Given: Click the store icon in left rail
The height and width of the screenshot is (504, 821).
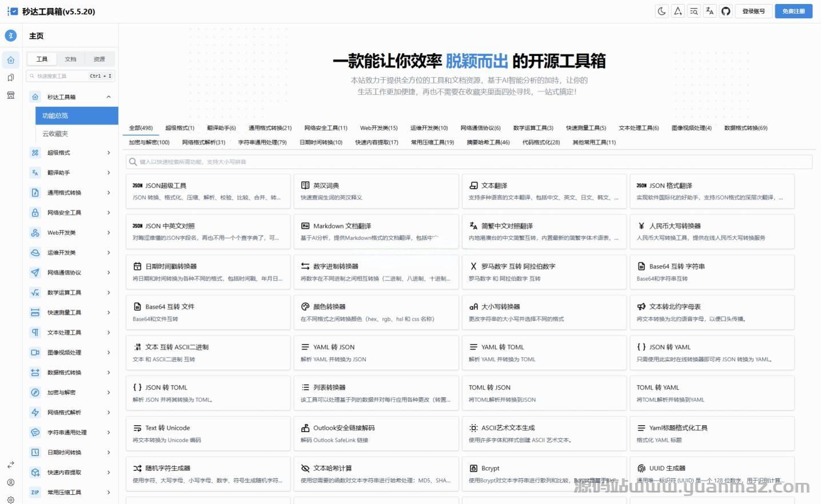Looking at the screenshot, I should pyautogui.click(x=11, y=95).
